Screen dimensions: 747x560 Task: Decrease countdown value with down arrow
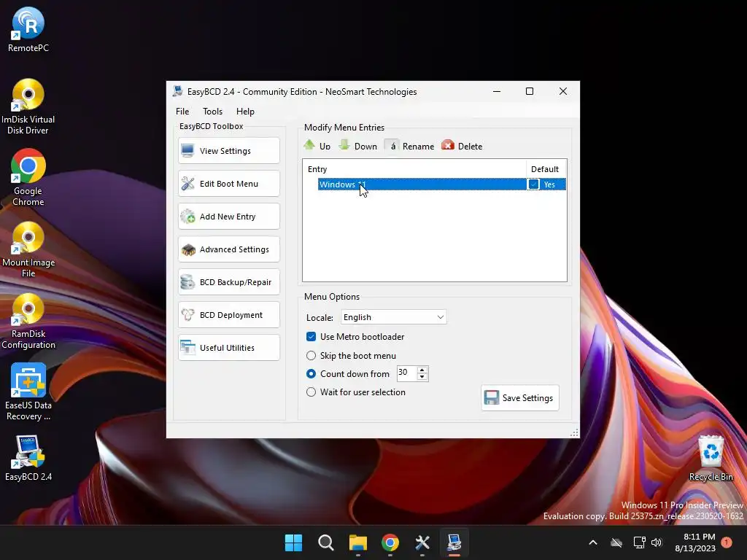422,377
